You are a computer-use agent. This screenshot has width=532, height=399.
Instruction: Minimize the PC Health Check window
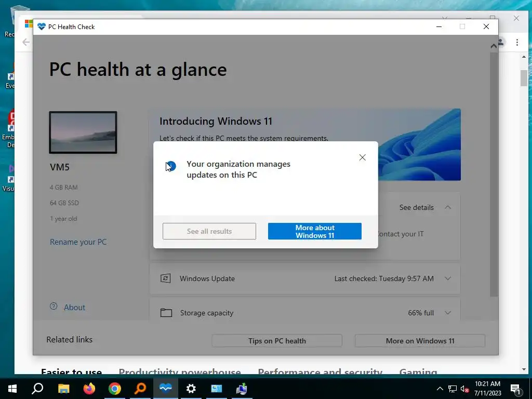click(x=438, y=26)
